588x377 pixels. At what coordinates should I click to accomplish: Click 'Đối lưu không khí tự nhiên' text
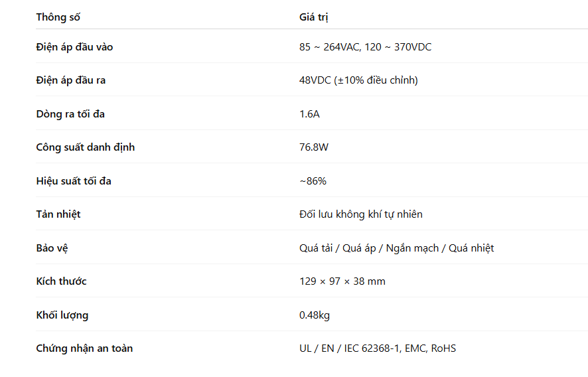coord(361,214)
